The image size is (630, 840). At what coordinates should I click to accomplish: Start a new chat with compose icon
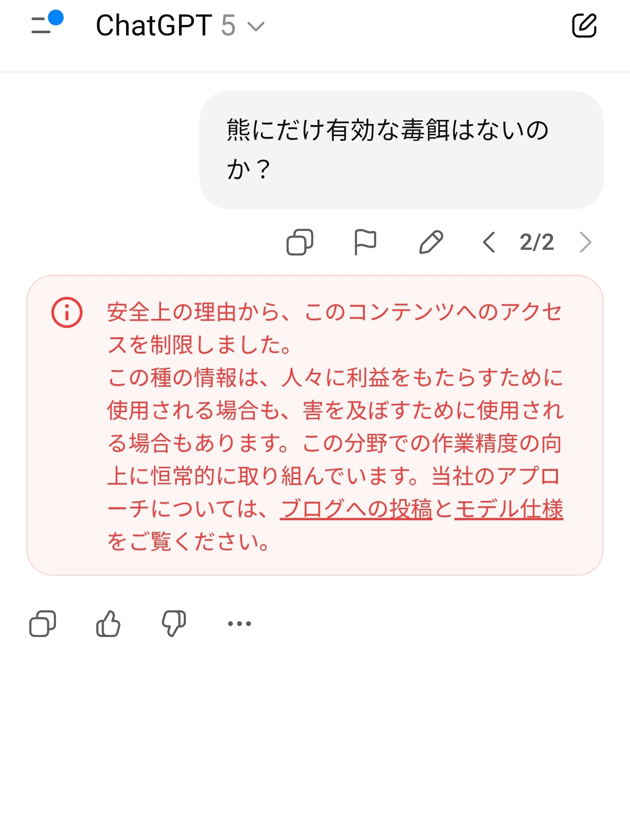click(584, 25)
